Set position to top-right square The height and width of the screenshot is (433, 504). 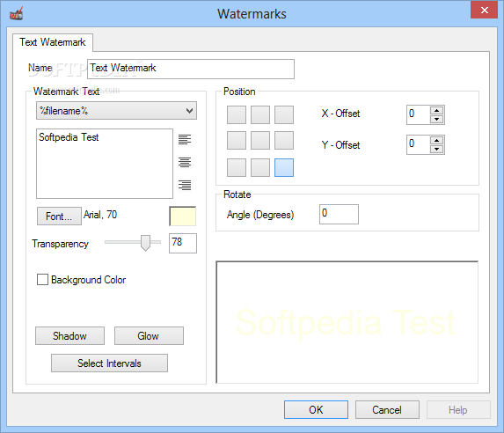(284, 114)
